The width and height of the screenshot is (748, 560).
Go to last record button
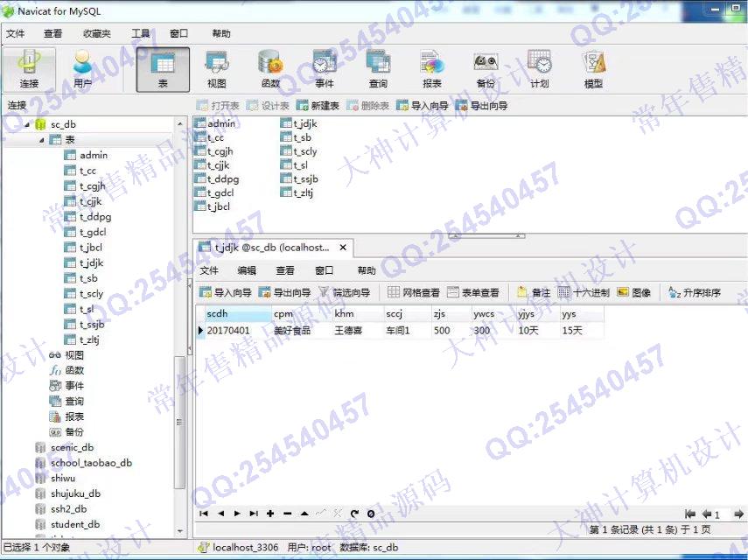254,514
